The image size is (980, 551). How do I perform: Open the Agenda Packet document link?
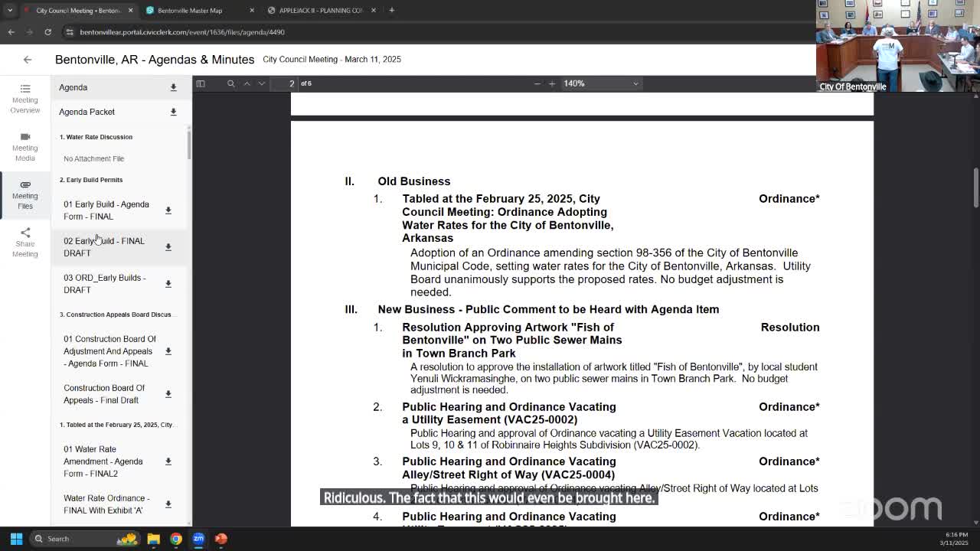click(87, 112)
